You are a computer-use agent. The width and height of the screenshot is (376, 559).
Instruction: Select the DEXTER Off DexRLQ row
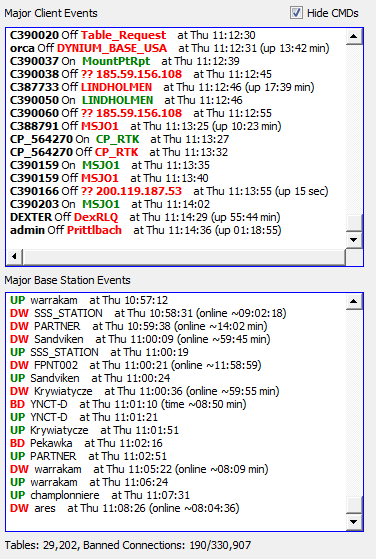click(x=145, y=217)
